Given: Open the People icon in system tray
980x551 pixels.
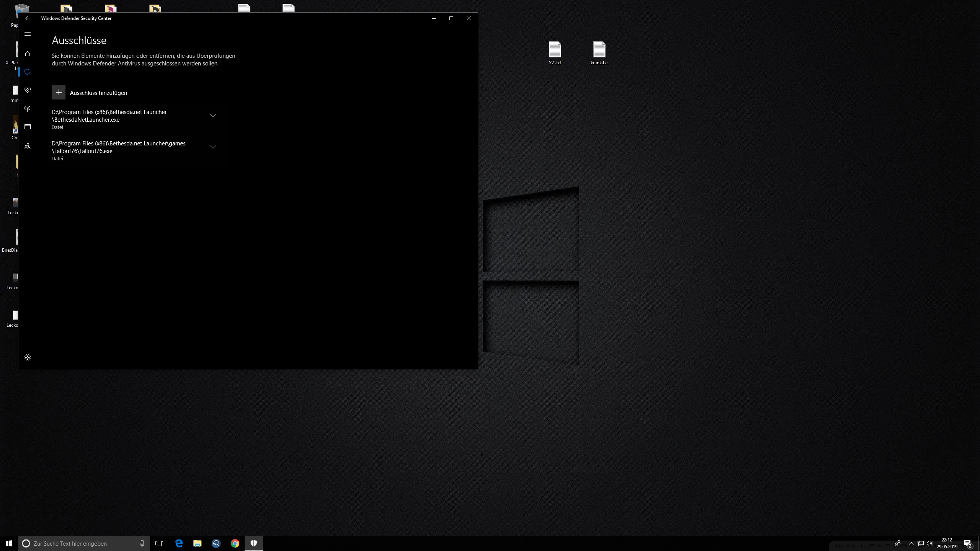Looking at the screenshot, I should point(898,543).
